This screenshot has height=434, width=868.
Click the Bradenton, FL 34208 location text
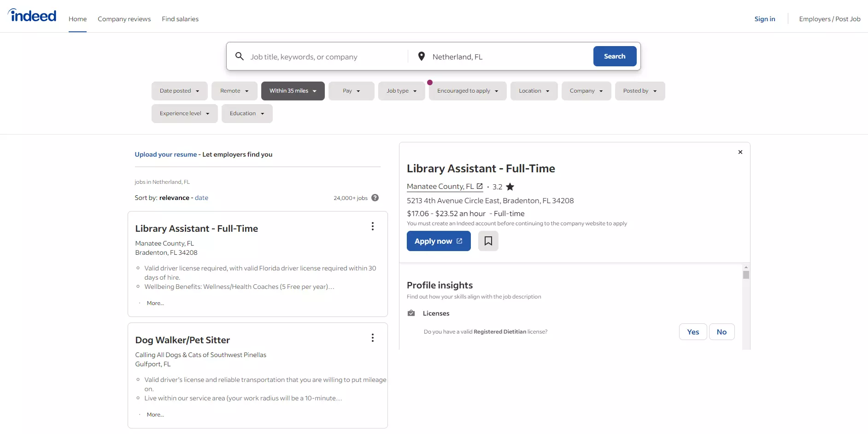[166, 252]
